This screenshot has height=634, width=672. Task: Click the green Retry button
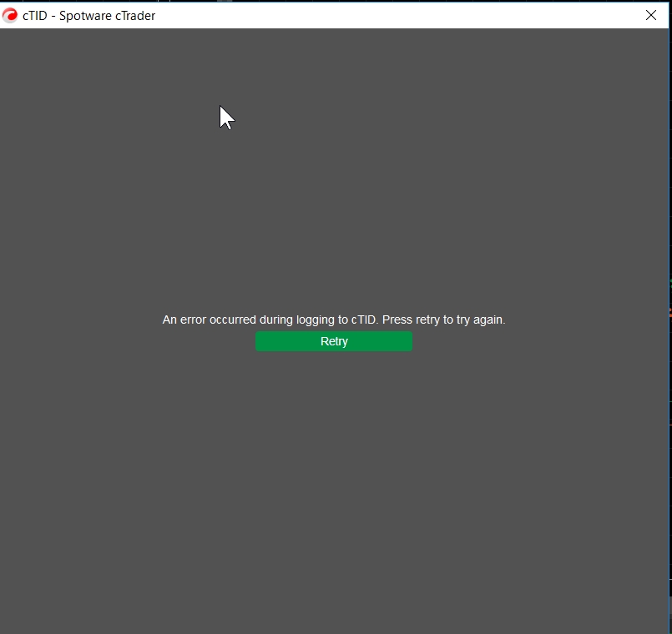tap(333, 341)
